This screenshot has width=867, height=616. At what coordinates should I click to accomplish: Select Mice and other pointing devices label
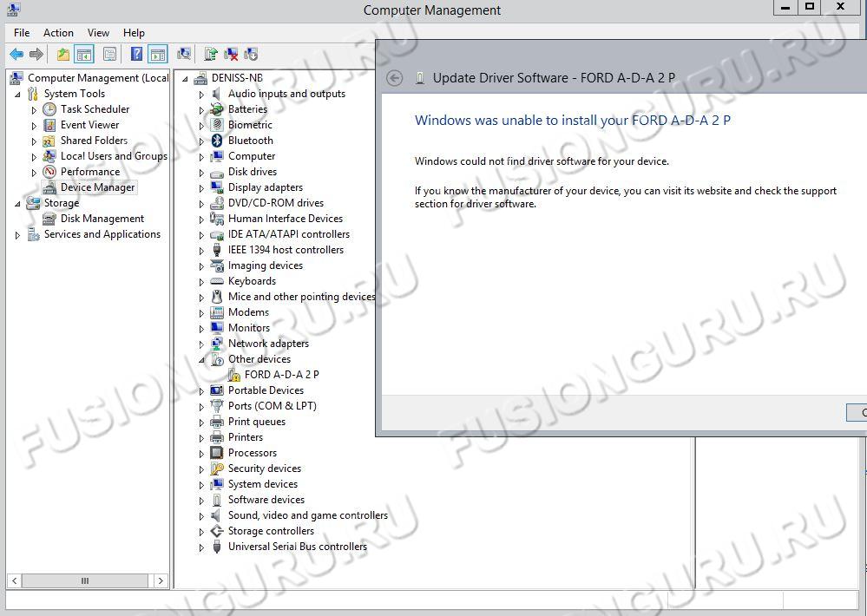301,297
